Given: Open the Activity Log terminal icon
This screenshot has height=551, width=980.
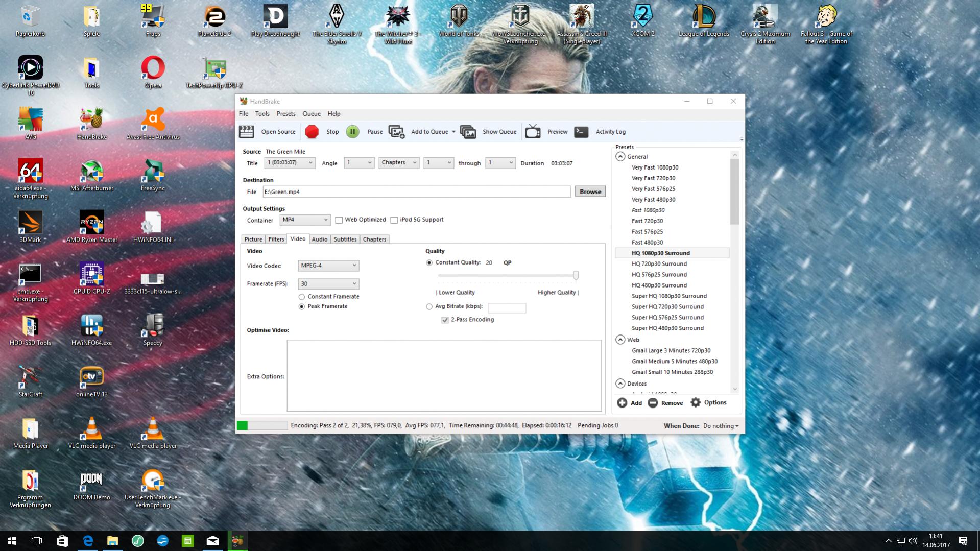Looking at the screenshot, I should [x=581, y=132].
